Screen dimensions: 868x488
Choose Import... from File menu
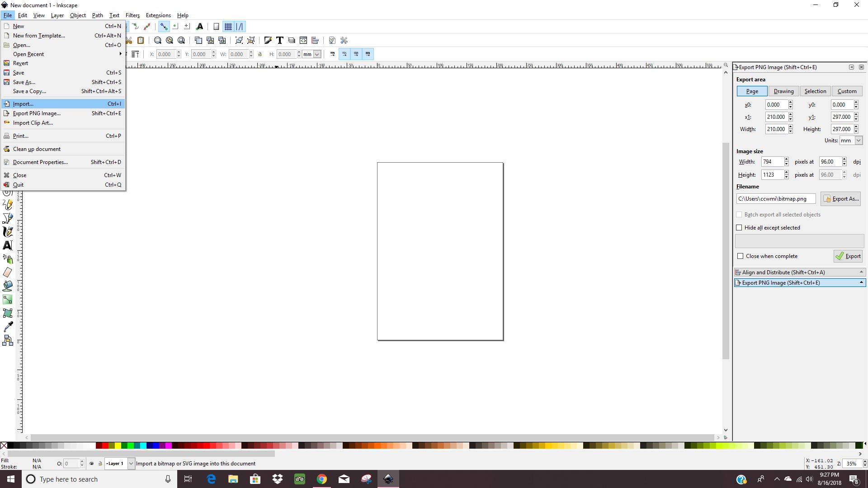pyautogui.click(x=63, y=104)
